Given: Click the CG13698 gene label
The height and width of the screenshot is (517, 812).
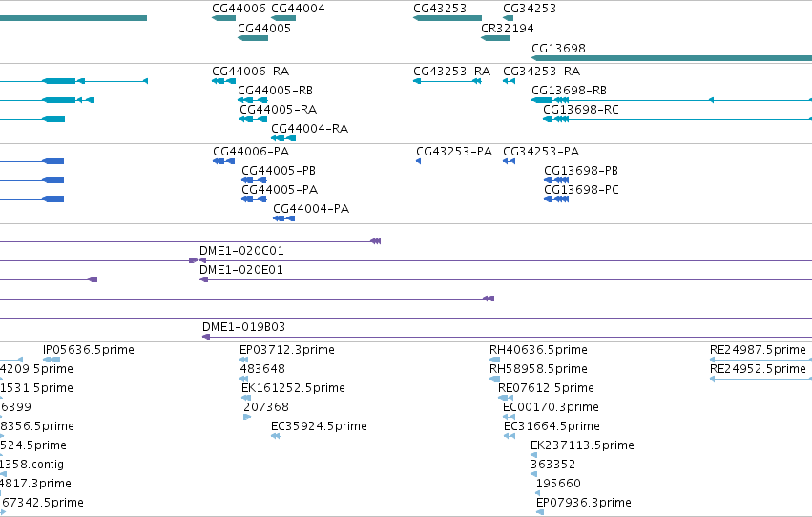Looking at the screenshot, I should point(559,48).
